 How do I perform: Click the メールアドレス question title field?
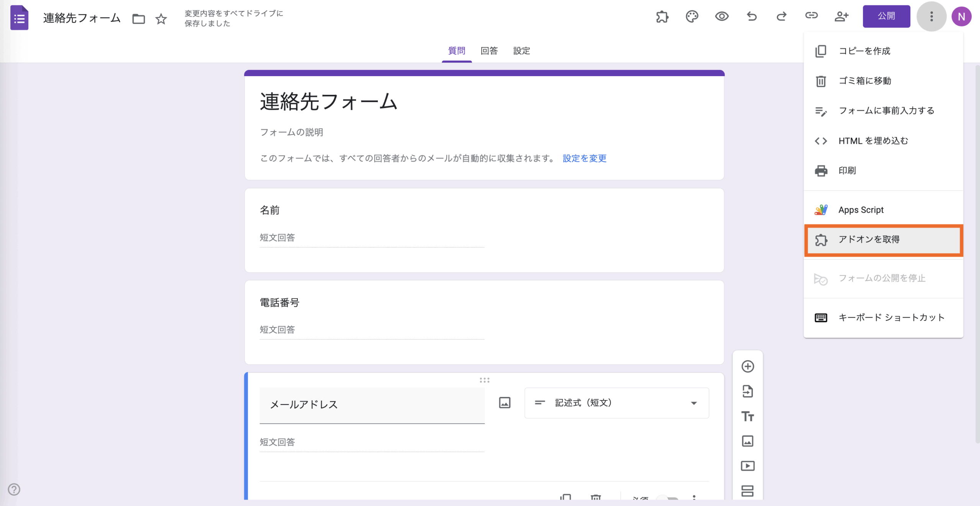point(372,405)
